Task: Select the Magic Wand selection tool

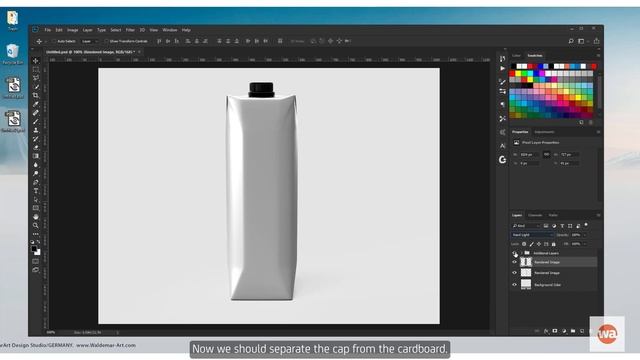Action: 36,87
